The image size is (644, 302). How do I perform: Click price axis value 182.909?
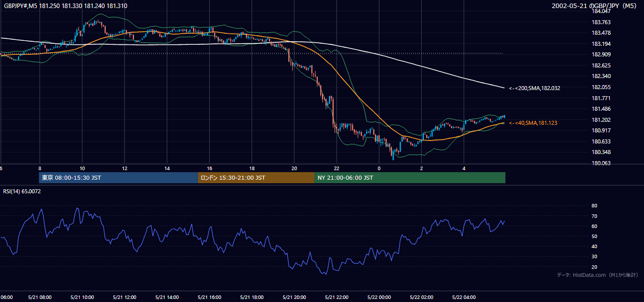pos(601,54)
